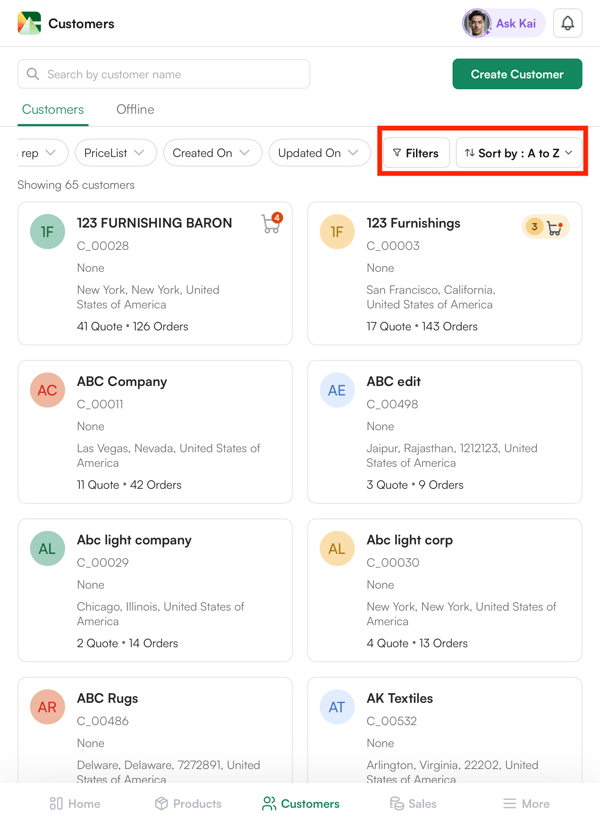Open cart badge on 123 Furnishings card

coord(546,228)
